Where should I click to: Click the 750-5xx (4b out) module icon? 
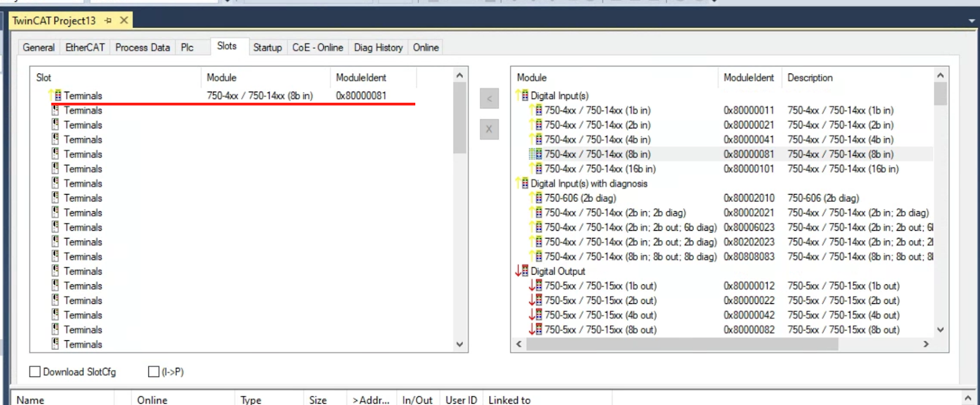tap(536, 315)
